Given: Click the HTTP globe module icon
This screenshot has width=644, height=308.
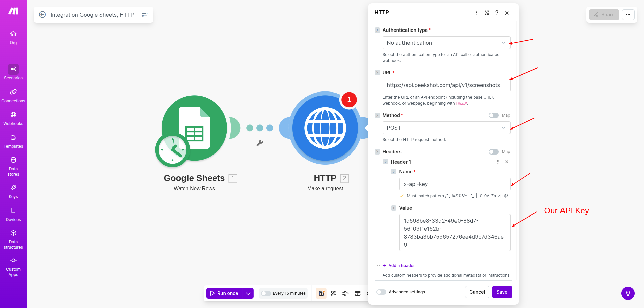Looking at the screenshot, I should (325, 128).
